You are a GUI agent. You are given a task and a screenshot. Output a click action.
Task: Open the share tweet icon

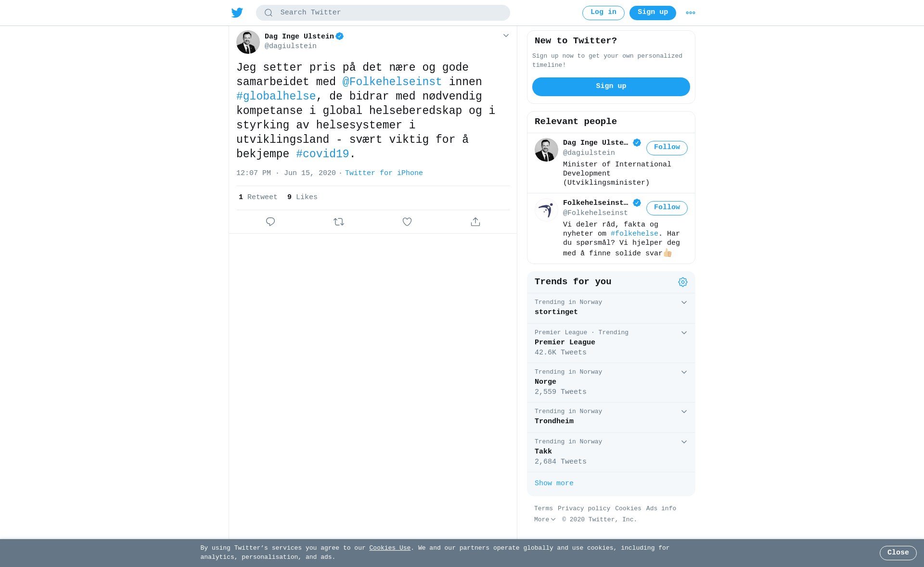[x=475, y=222]
